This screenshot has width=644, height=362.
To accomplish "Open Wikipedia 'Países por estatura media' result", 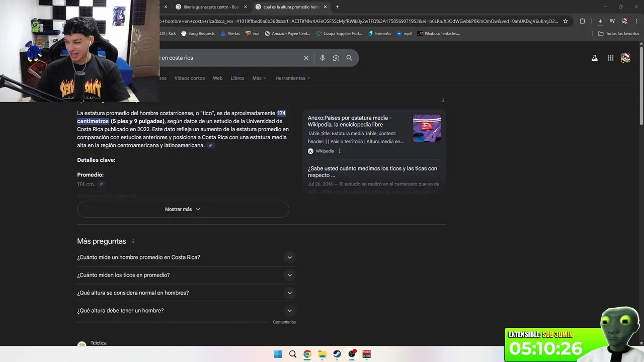I will (350, 121).
